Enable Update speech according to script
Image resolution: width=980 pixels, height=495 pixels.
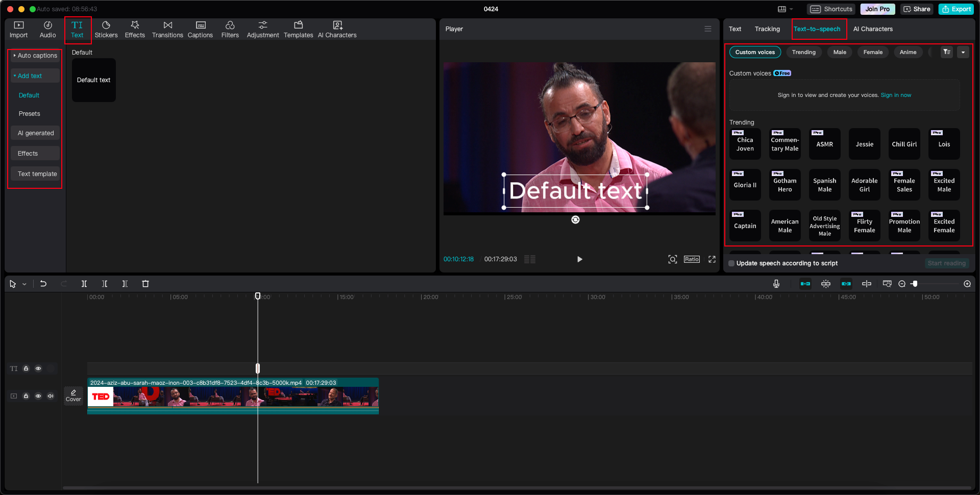pos(731,263)
